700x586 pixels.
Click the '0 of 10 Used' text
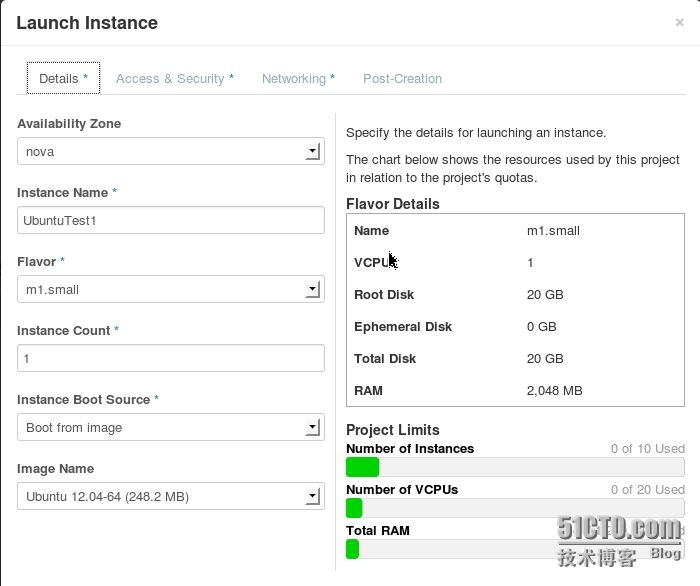pos(648,449)
